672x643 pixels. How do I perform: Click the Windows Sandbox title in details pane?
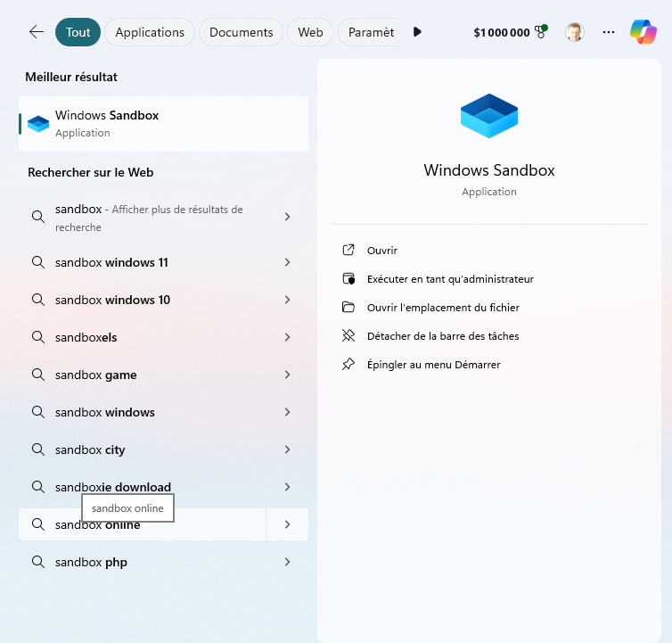[489, 170]
